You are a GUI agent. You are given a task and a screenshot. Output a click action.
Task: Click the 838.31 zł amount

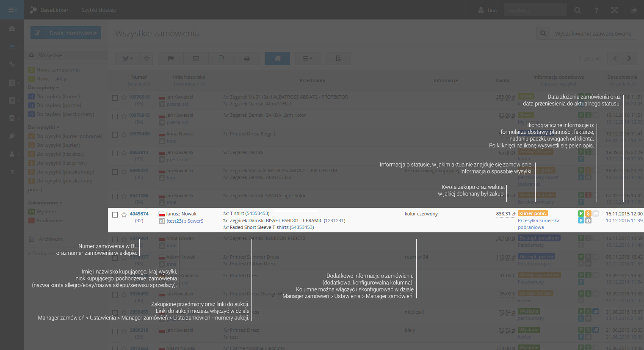[x=506, y=214]
